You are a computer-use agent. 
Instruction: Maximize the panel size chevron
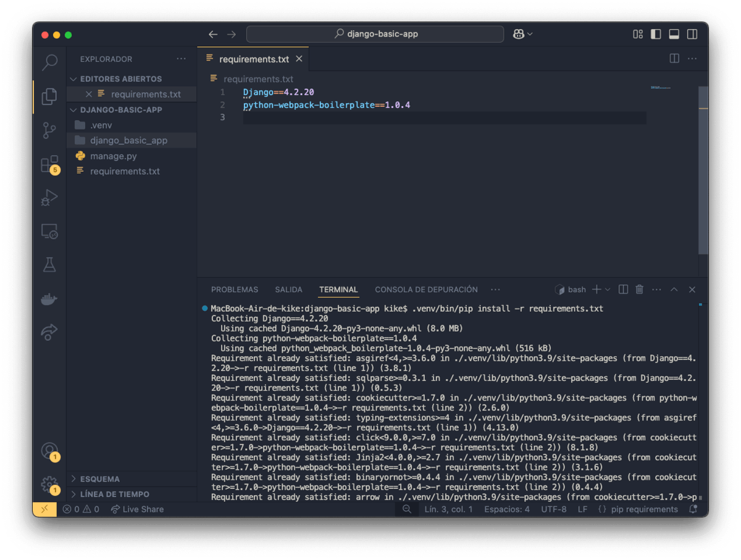click(x=674, y=290)
